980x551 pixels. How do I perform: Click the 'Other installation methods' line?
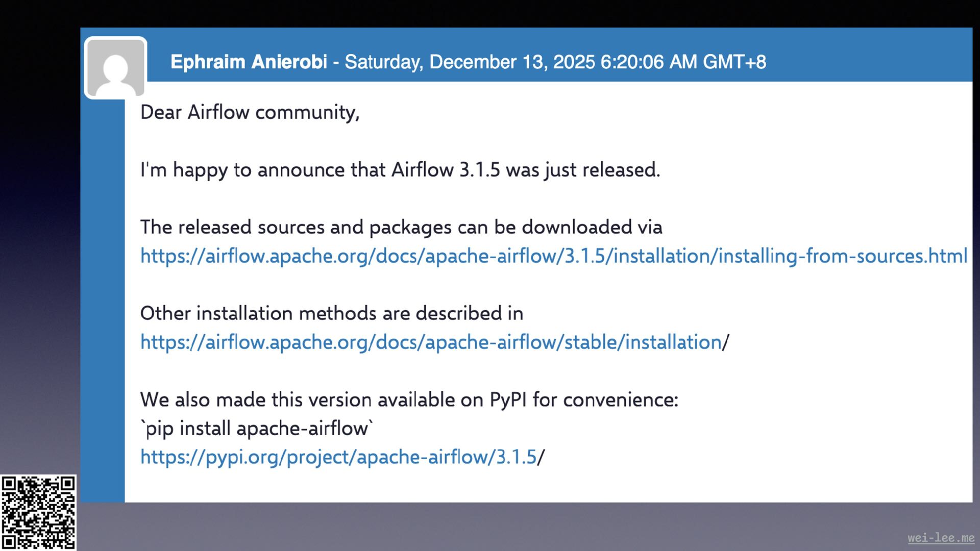[332, 313]
